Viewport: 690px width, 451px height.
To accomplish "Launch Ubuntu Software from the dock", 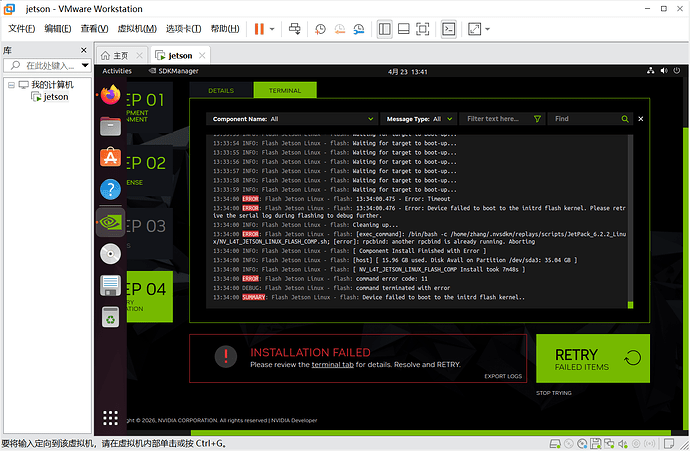I will 111,157.
